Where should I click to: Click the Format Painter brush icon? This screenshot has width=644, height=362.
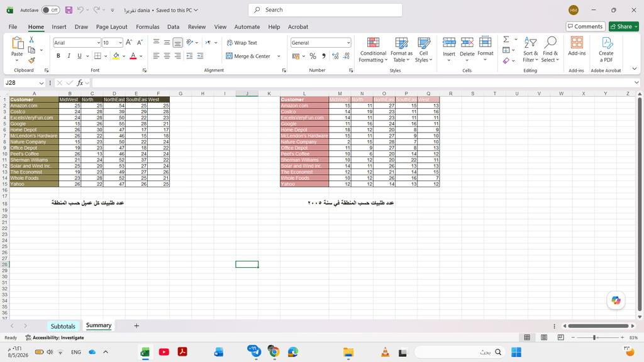point(31,60)
